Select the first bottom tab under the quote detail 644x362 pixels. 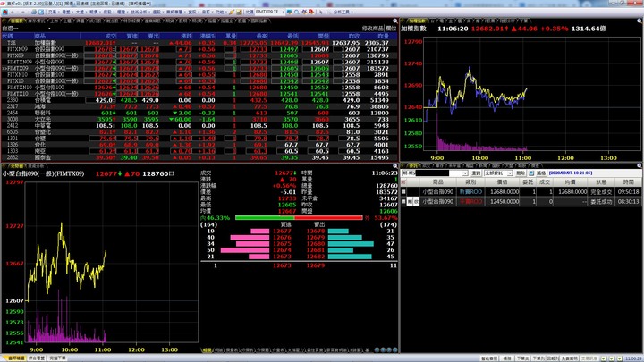207,350
